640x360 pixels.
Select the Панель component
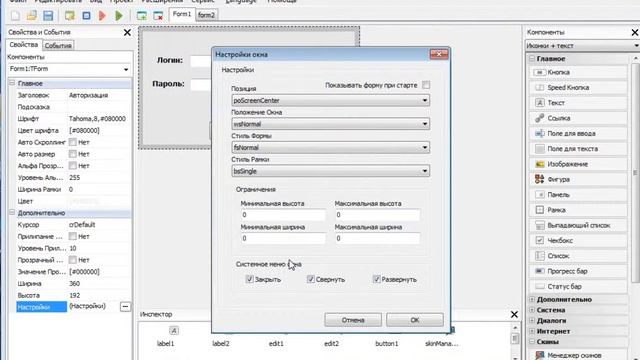[x=578, y=195]
